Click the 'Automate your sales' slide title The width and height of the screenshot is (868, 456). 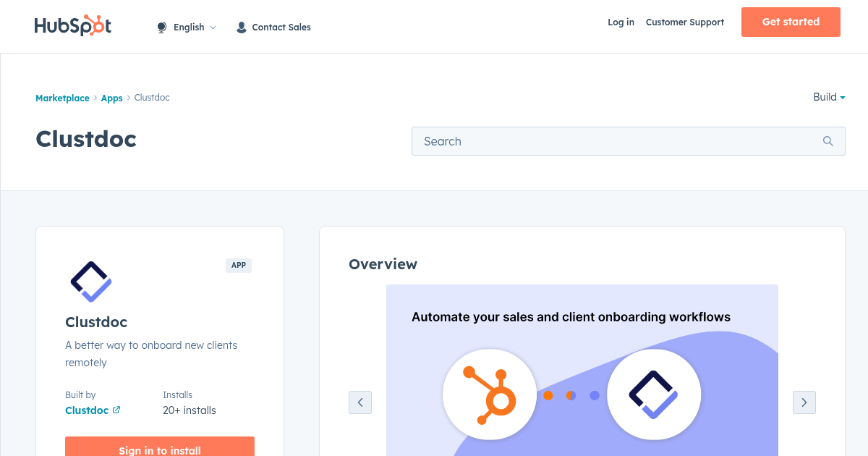click(x=571, y=317)
